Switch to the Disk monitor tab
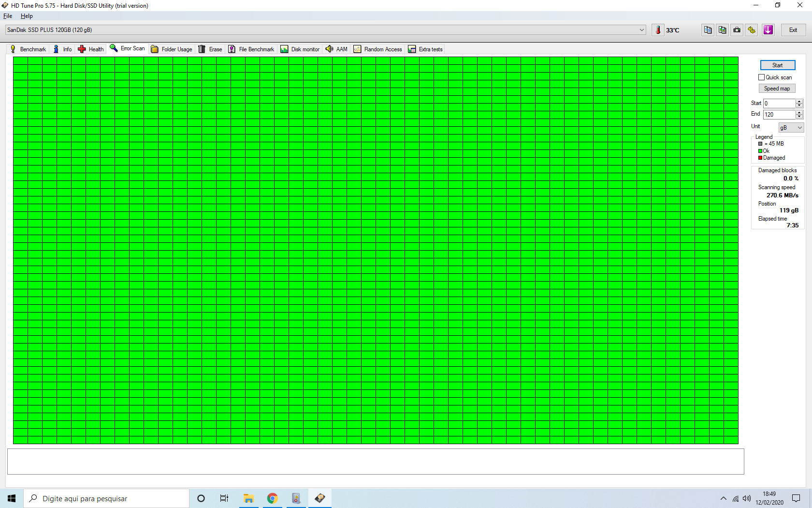The height and width of the screenshot is (508, 812). [x=300, y=49]
